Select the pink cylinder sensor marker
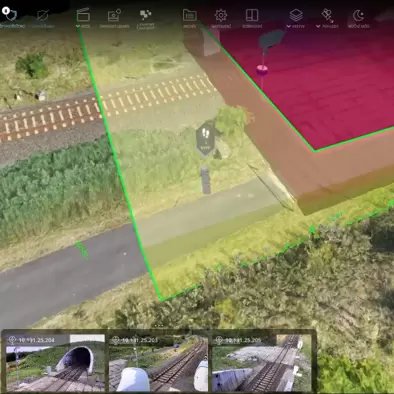 click(262, 70)
